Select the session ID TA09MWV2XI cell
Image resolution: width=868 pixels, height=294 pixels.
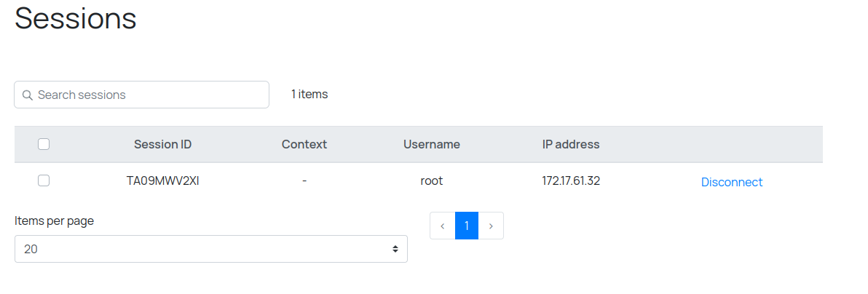[x=162, y=181]
